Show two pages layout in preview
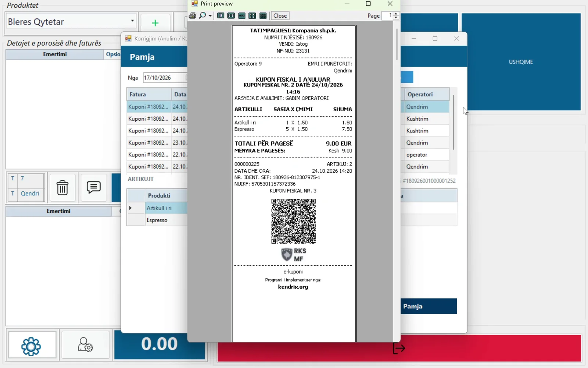Screen dimensions: 588x368 pyautogui.click(x=231, y=15)
